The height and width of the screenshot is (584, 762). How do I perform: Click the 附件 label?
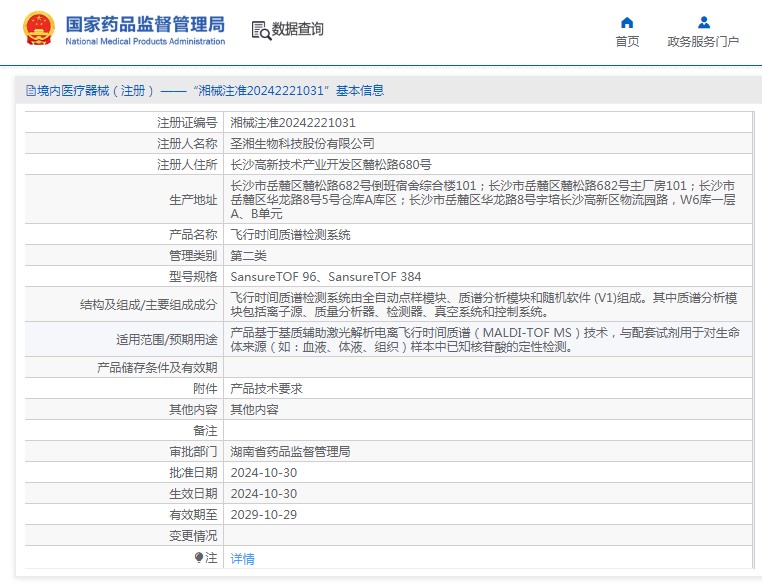(205, 389)
